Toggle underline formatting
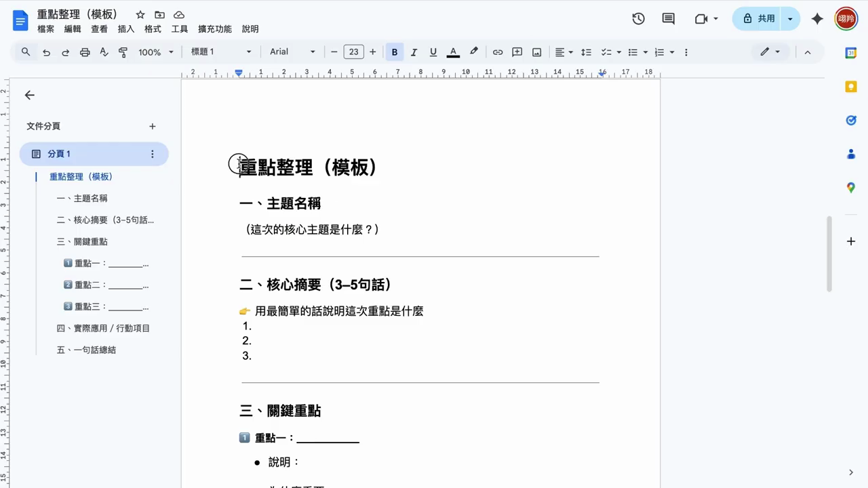This screenshot has height=488, width=868. tap(433, 52)
